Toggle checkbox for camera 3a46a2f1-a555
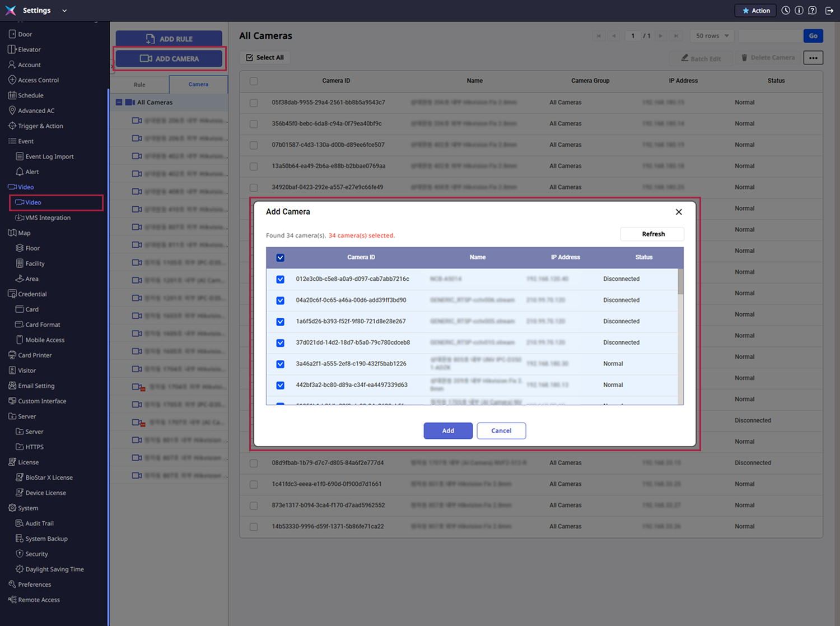 [281, 364]
